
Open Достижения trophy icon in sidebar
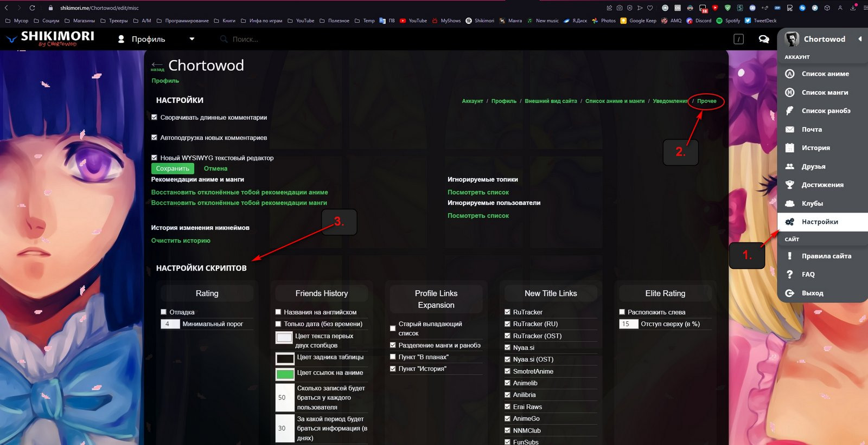[x=790, y=185]
